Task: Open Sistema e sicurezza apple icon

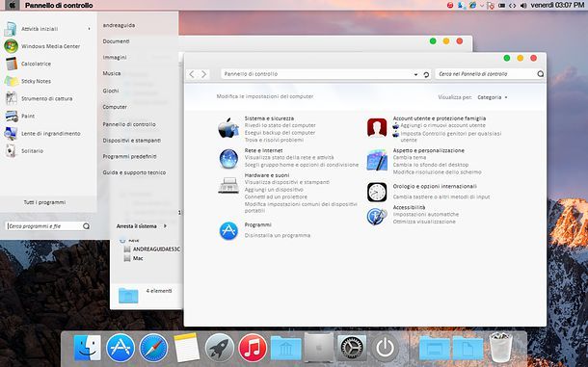Action: point(228,128)
